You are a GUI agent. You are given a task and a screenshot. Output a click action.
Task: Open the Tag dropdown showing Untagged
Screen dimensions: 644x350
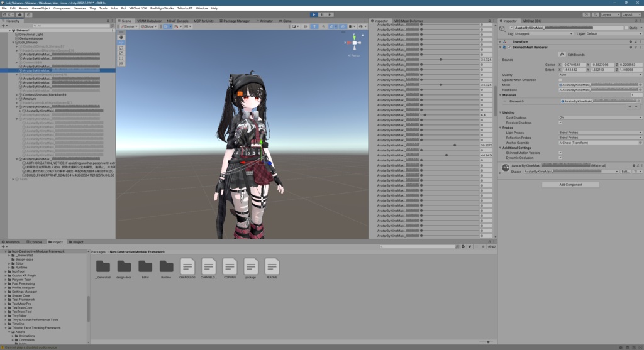click(543, 34)
